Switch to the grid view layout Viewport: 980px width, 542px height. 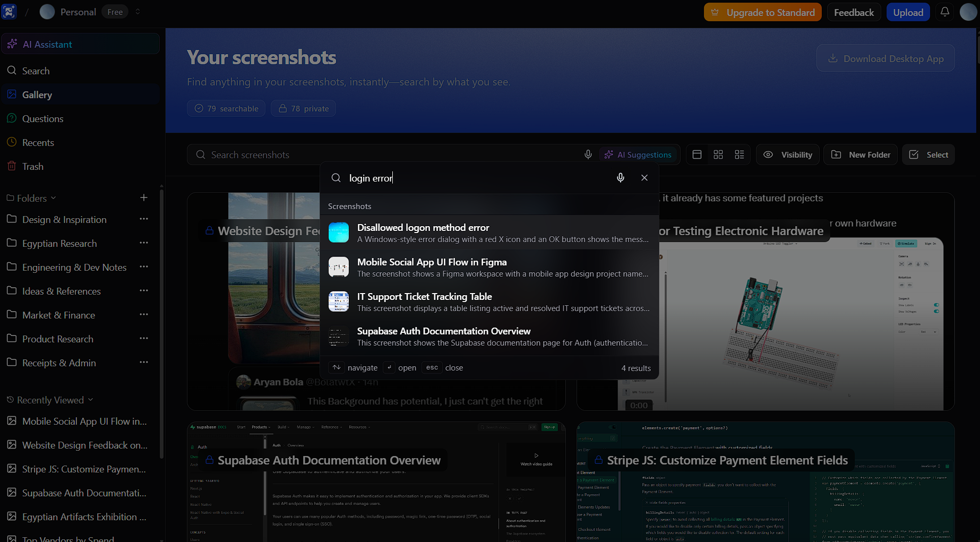point(718,154)
